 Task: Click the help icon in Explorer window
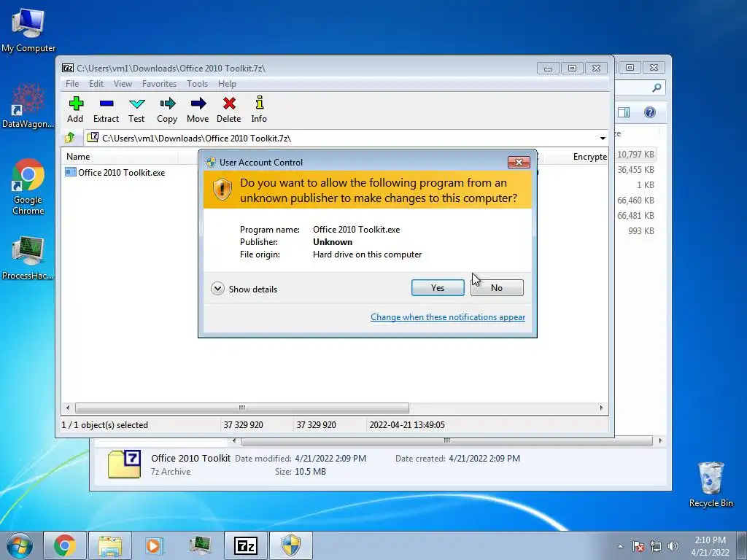pos(650,112)
